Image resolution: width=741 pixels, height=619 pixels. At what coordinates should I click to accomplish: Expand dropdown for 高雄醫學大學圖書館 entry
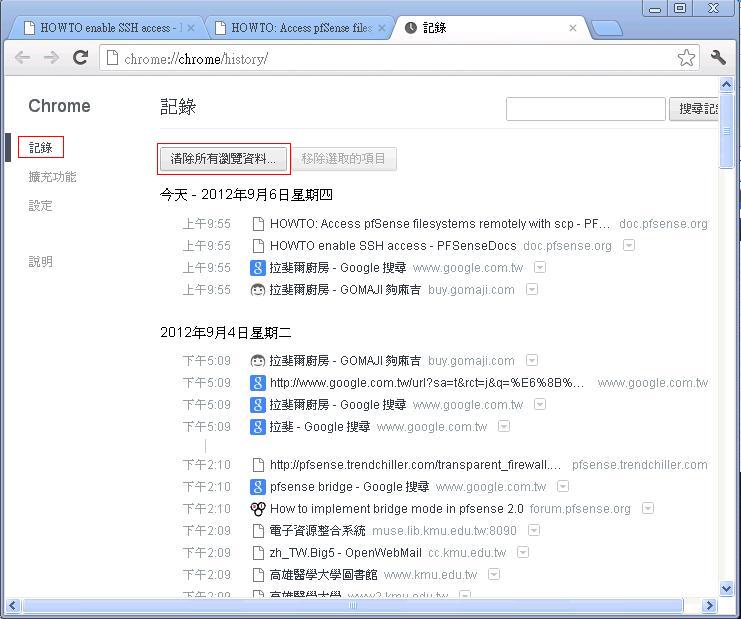(494, 575)
